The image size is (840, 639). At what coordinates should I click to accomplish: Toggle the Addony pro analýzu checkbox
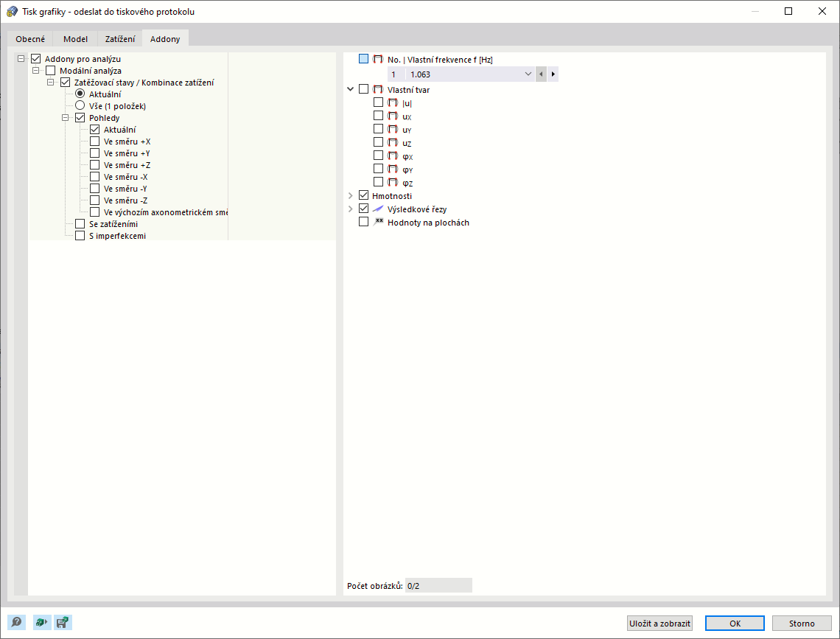[x=36, y=58]
